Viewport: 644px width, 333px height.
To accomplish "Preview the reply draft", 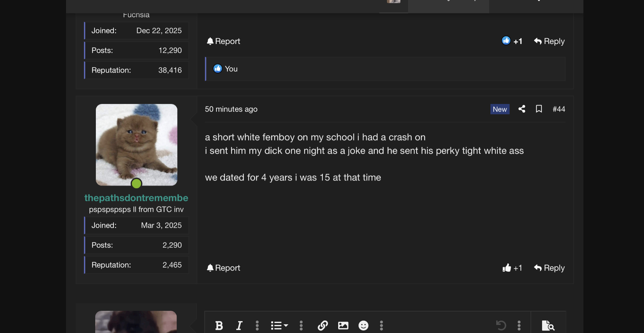I will (x=548, y=326).
